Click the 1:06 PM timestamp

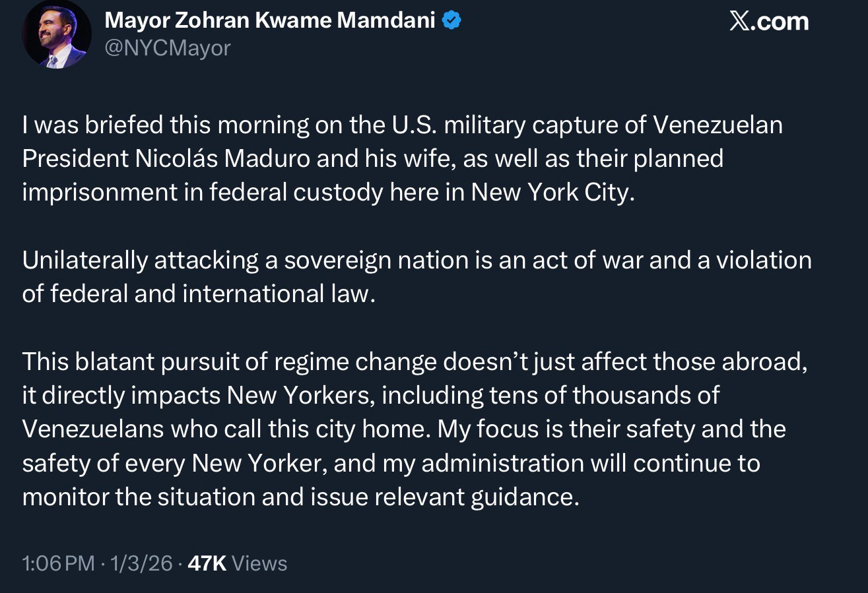click(58, 563)
